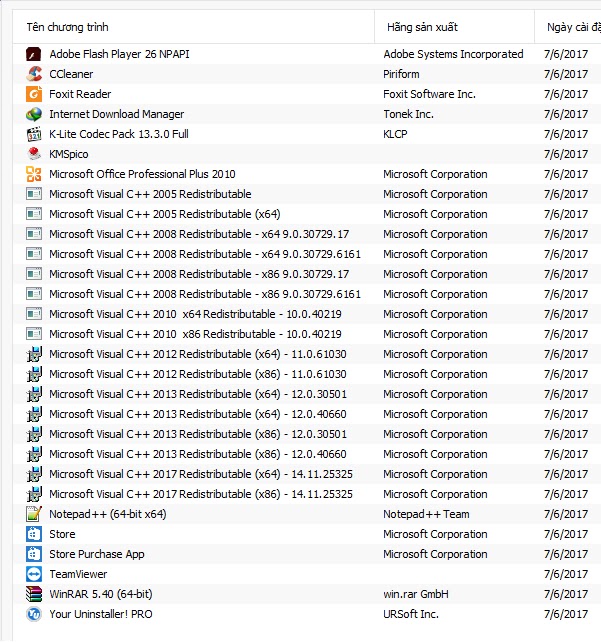
Task: Click icon of Visual C++ 2008 x86 9.0.30729.6161
Action: (x=34, y=294)
